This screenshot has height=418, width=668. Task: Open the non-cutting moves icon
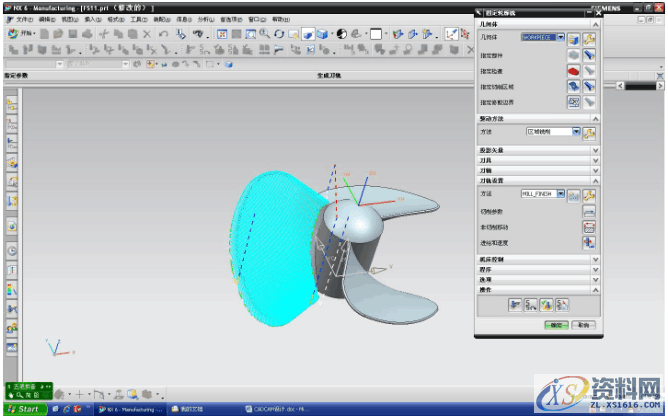pos(589,226)
